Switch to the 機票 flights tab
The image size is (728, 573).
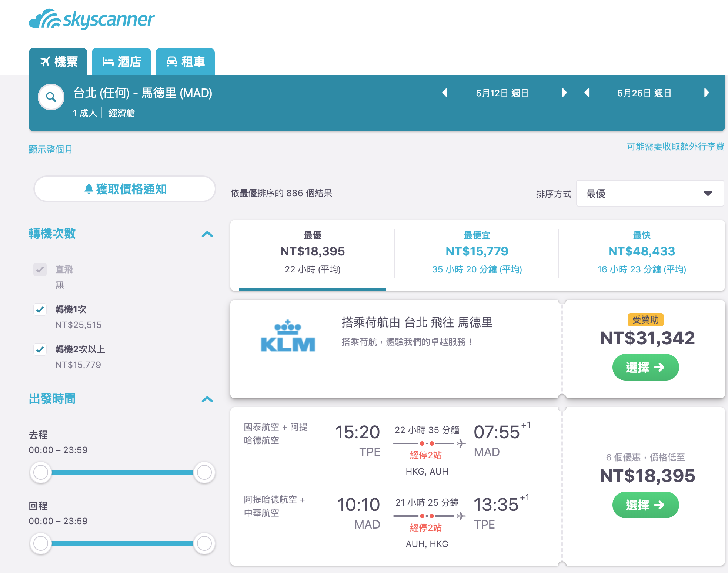(58, 61)
